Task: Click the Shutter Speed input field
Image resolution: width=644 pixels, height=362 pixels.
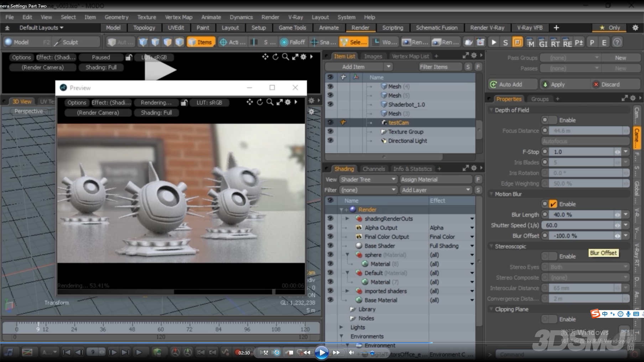Action: pyautogui.click(x=577, y=225)
